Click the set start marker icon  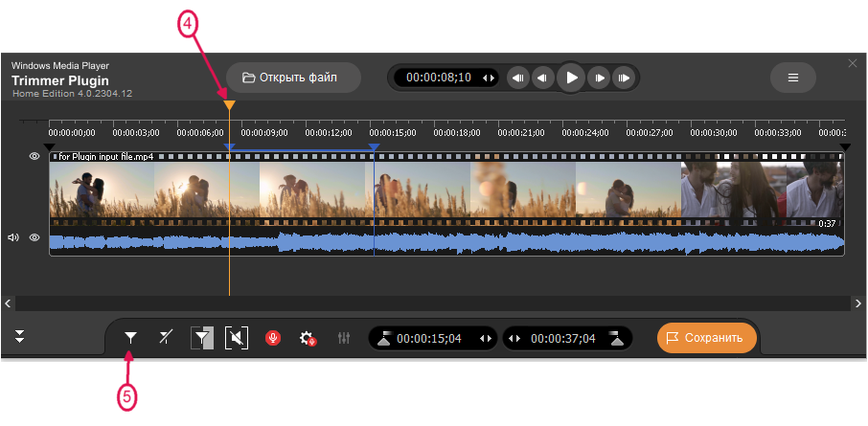(384, 338)
